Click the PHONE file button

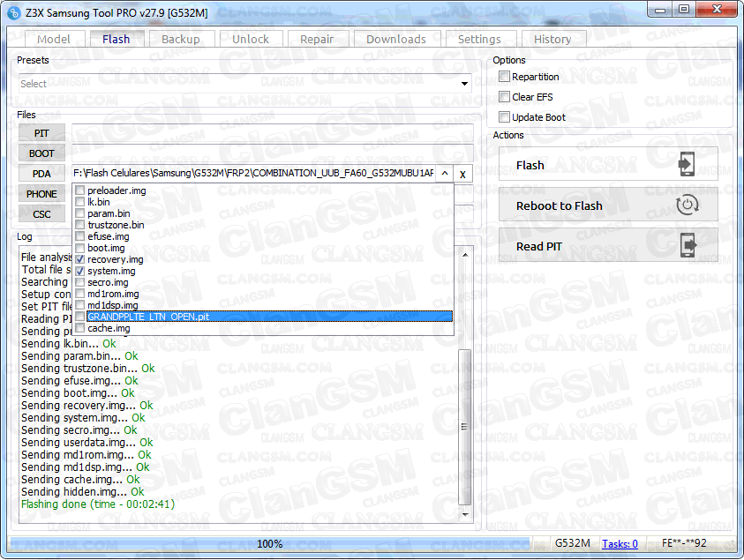[x=41, y=194]
